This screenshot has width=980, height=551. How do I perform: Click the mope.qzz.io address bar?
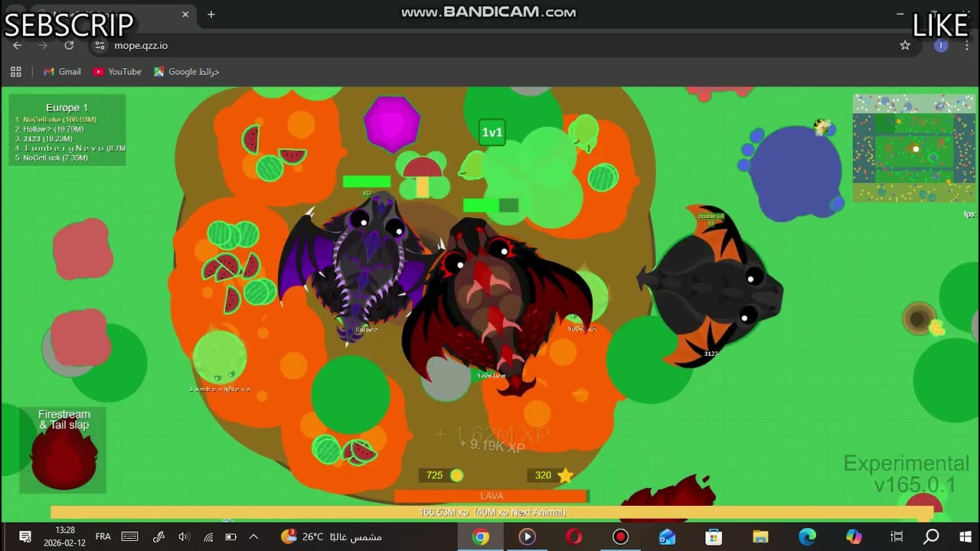pos(498,45)
